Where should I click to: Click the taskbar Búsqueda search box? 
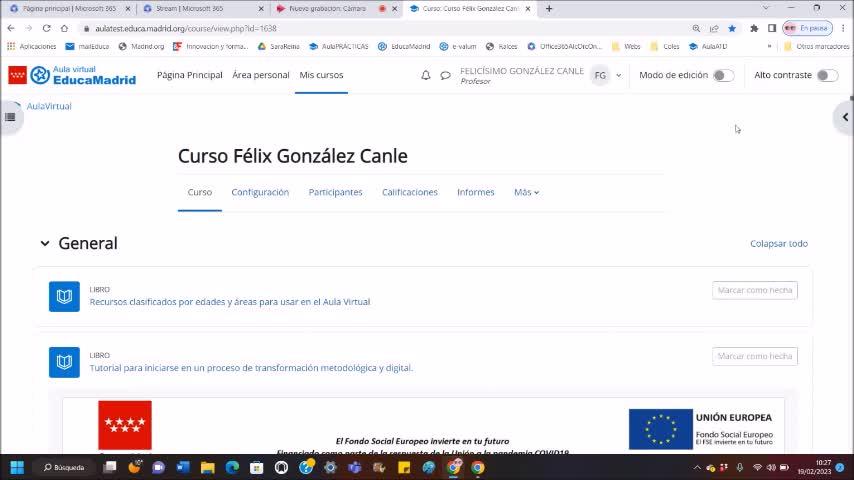pos(64,467)
